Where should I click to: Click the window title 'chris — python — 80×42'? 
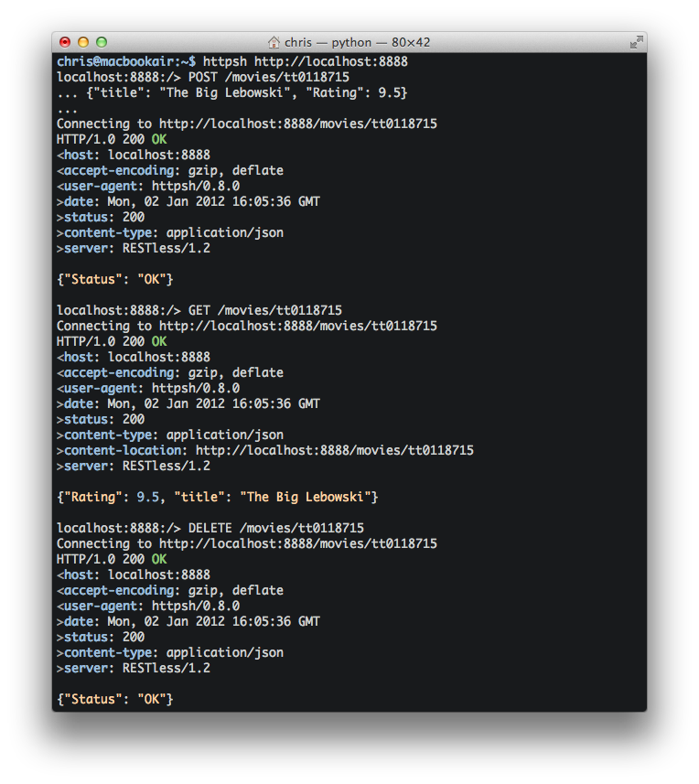[x=357, y=42]
